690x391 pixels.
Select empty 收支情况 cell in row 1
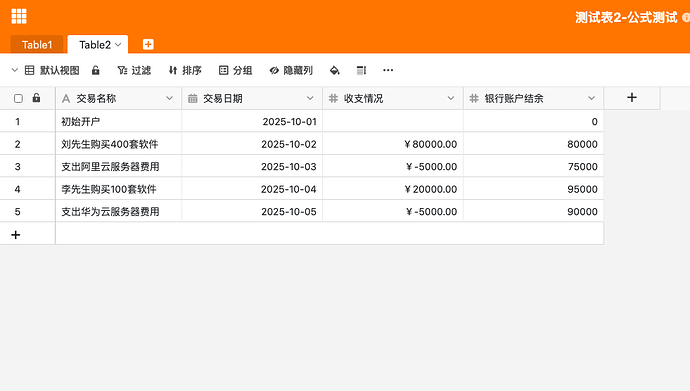(x=393, y=121)
